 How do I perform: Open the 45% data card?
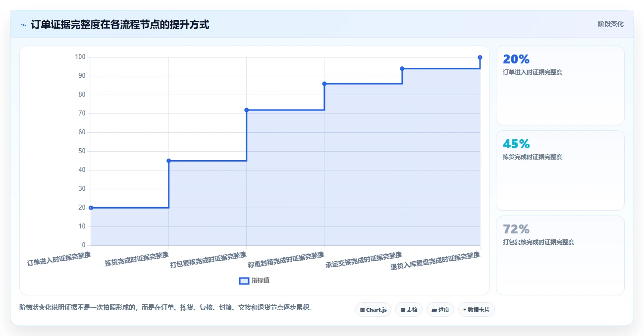560,170
